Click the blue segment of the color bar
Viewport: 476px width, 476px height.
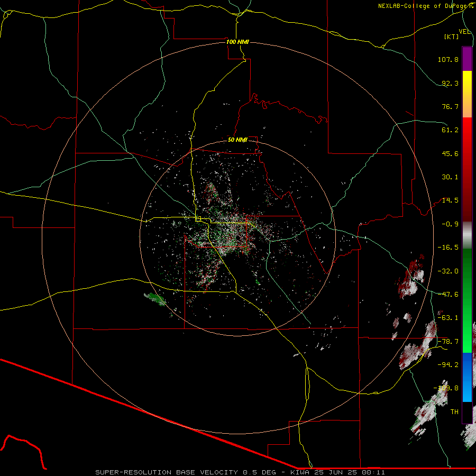(467, 377)
